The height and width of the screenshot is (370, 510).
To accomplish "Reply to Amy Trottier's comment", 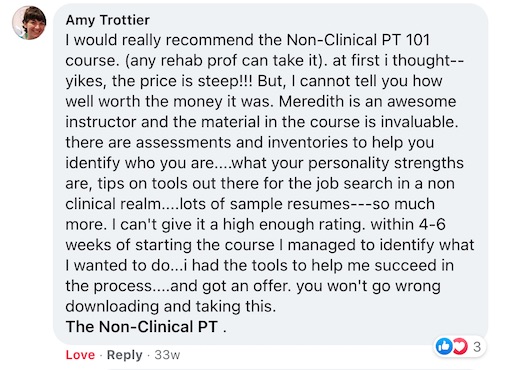I will [124, 355].
